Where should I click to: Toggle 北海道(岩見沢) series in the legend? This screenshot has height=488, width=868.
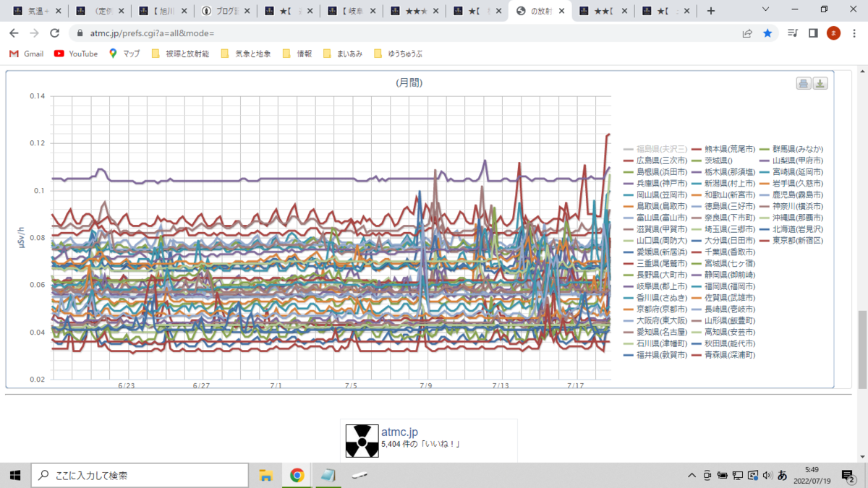pos(791,229)
